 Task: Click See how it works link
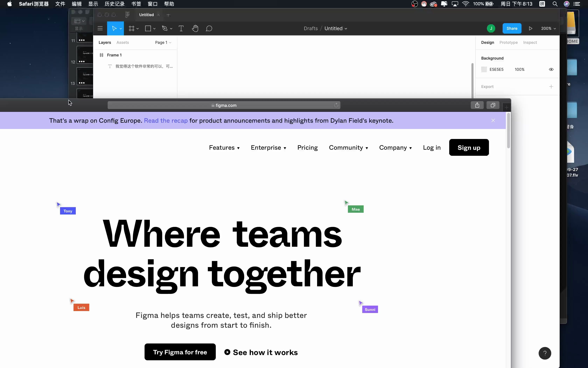click(261, 352)
